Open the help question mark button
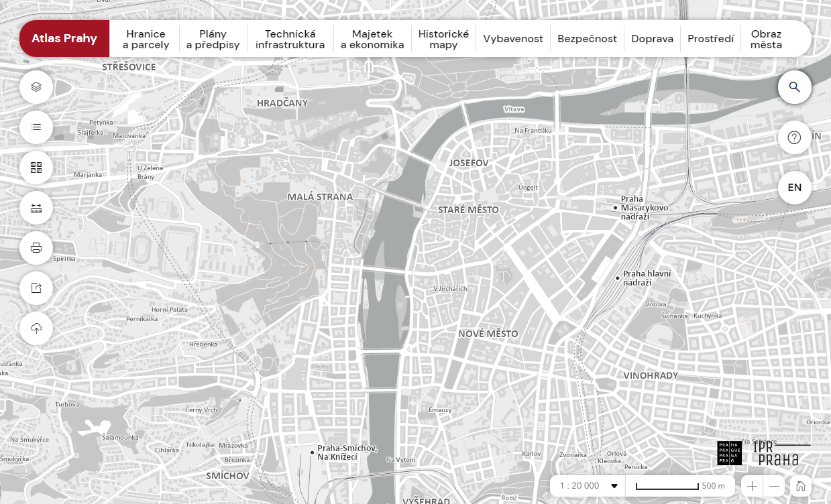This screenshot has width=831, height=504. pos(795,137)
